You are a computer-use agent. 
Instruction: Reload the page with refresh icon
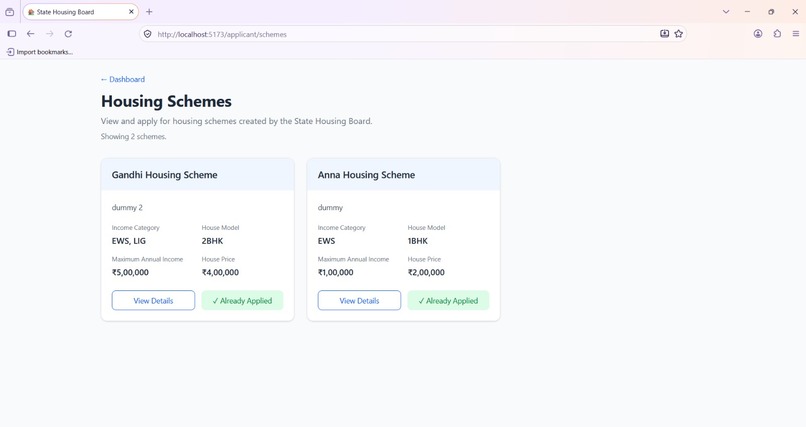[68, 34]
